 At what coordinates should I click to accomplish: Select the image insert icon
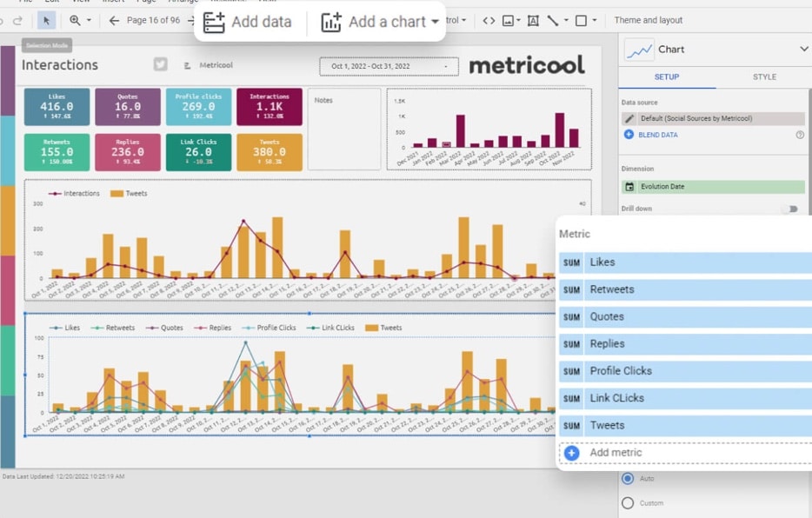click(x=508, y=21)
